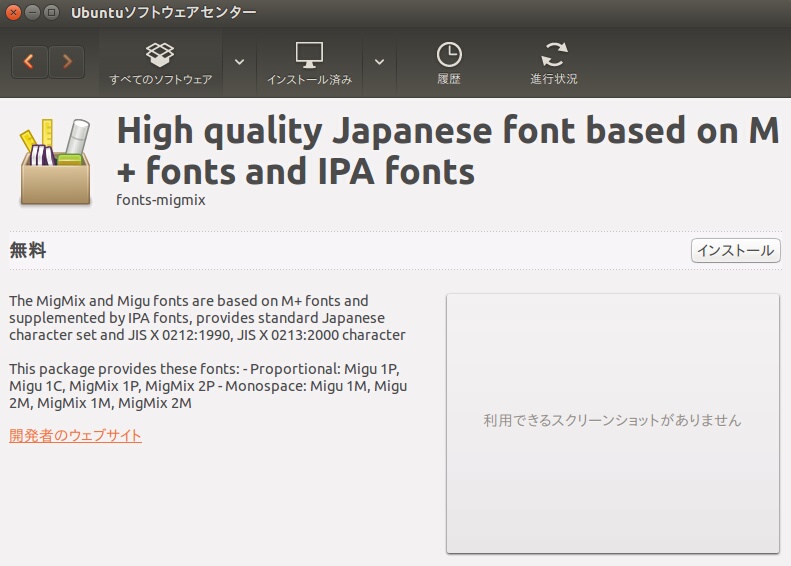This screenshot has width=791, height=566.
Task: Click the fonts-migmix package name text
Action: click(161, 200)
